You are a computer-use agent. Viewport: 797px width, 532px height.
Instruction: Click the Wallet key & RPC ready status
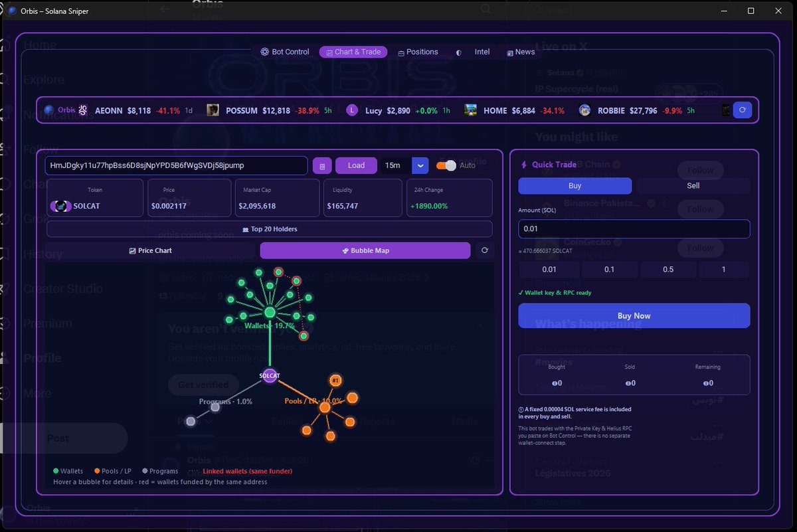coord(555,292)
